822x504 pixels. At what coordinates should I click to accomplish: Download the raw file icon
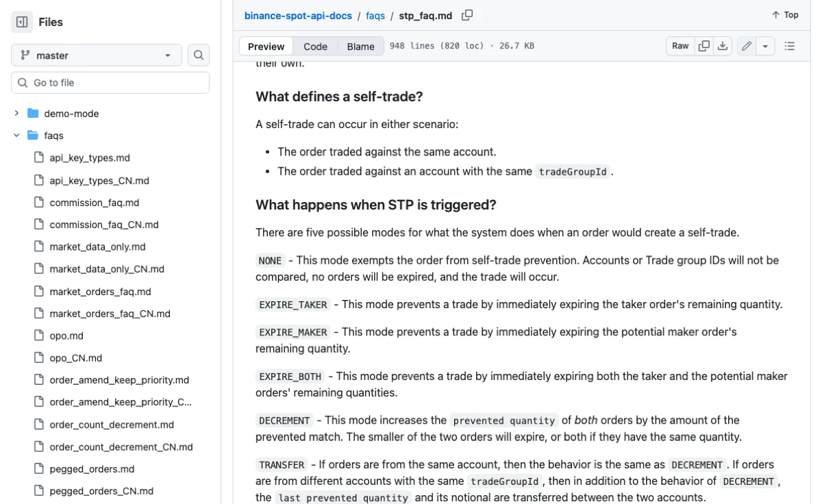point(722,46)
